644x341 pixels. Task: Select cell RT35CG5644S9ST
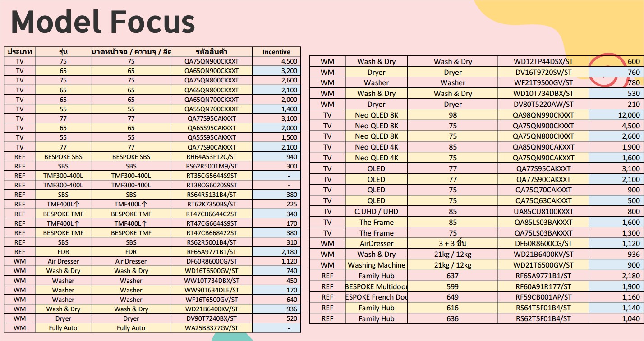click(x=211, y=176)
